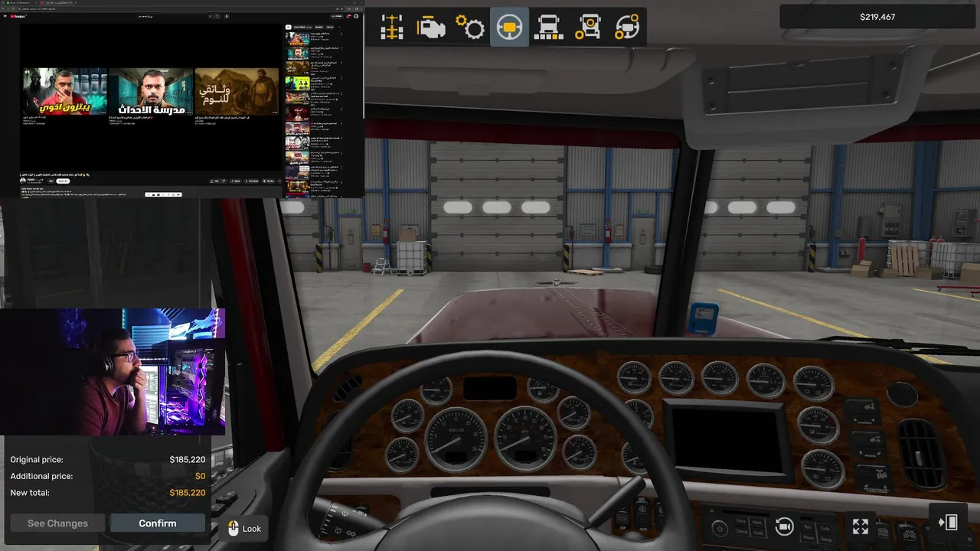Click the Confirm button
This screenshot has width=980, height=551.
[158, 523]
